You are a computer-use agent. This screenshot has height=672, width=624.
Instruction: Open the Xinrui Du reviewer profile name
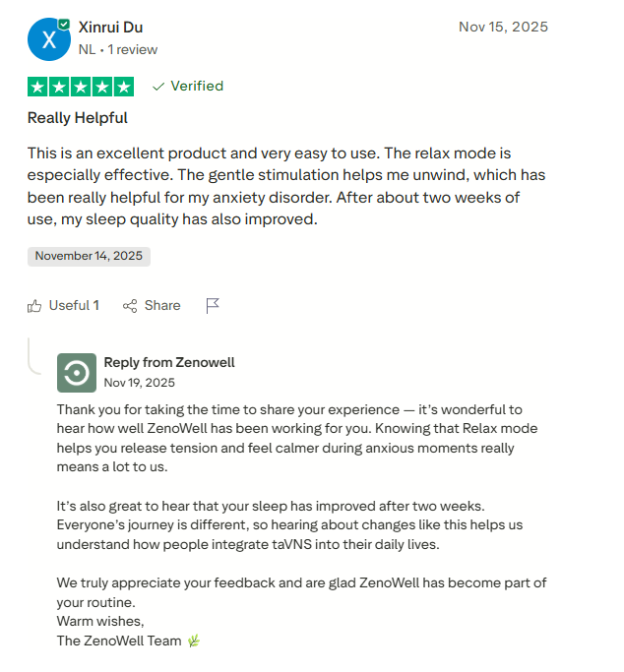click(x=110, y=28)
